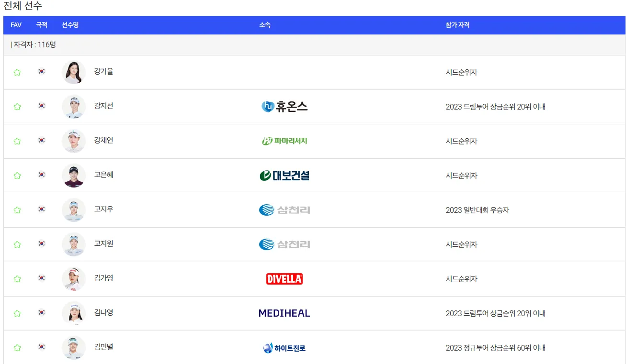
Task: Add 고지우 to favorites star
Action: pyautogui.click(x=17, y=210)
